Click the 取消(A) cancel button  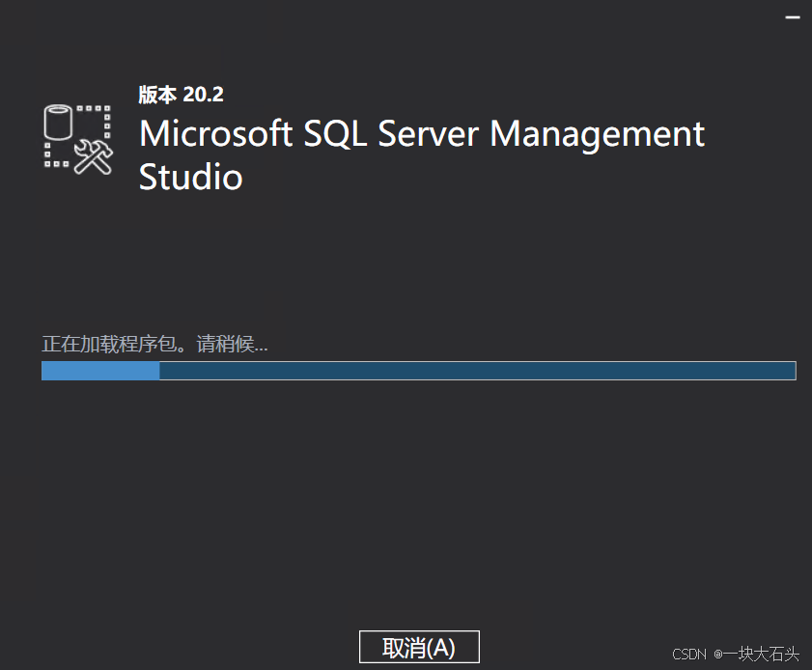coord(419,647)
